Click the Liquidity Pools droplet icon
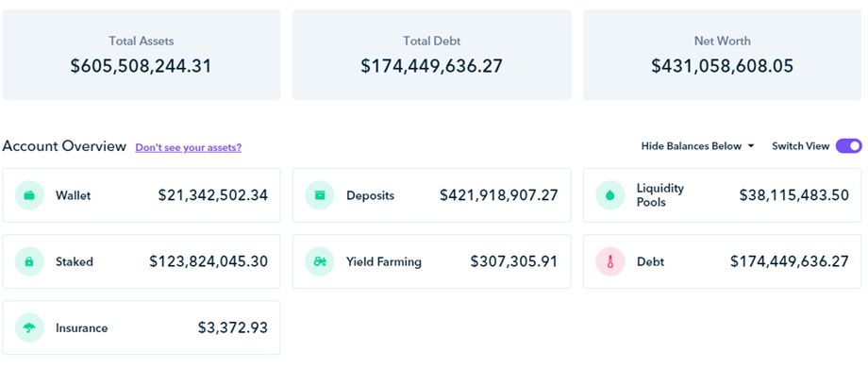 610,195
